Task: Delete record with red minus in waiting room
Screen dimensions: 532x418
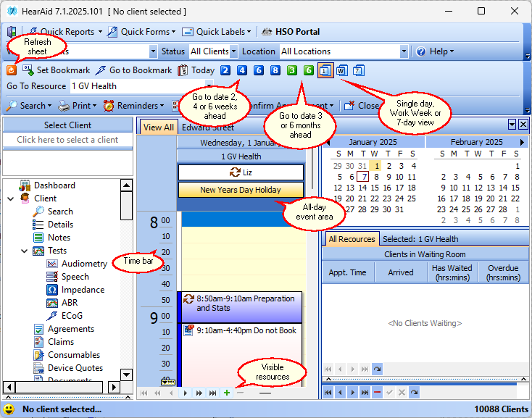Action: [377, 393]
